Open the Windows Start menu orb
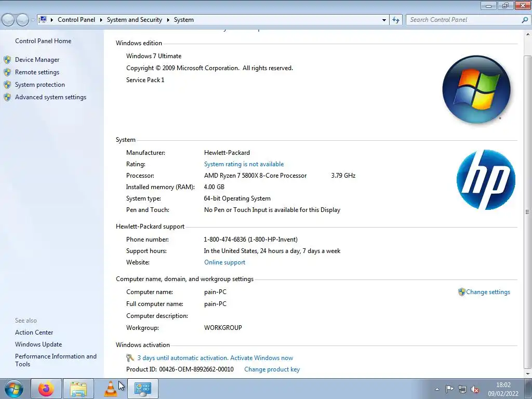532x399 pixels. point(14,389)
